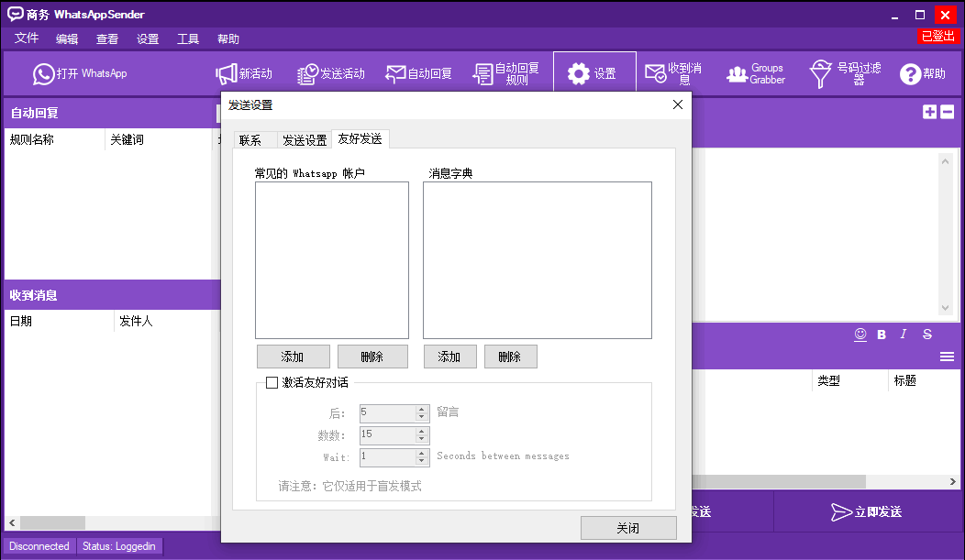Screen dimensions: 965x560
Task: Launch the Groups Grabber tool
Action: (756, 73)
